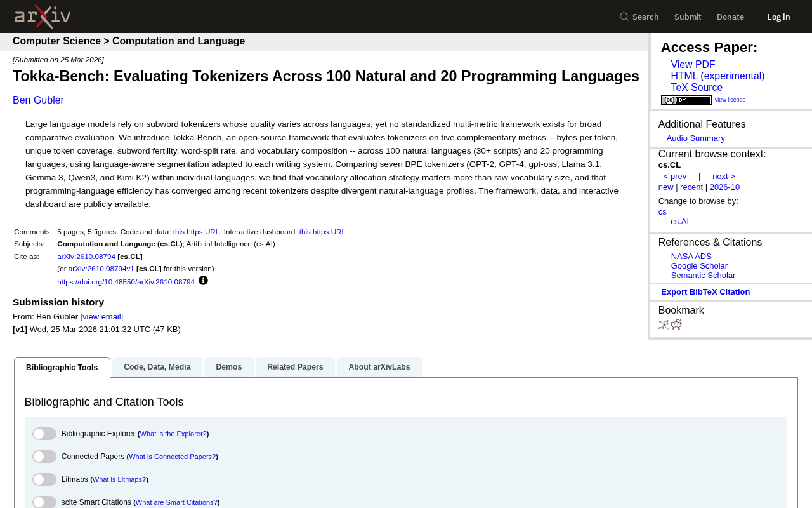Open the Interactive dashboard URL link
The height and width of the screenshot is (508, 812).
322,232
